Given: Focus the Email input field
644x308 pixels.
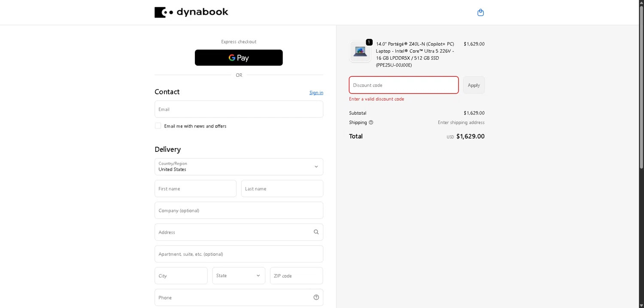Looking at the screenshot, I should click(x=239, y=109).
